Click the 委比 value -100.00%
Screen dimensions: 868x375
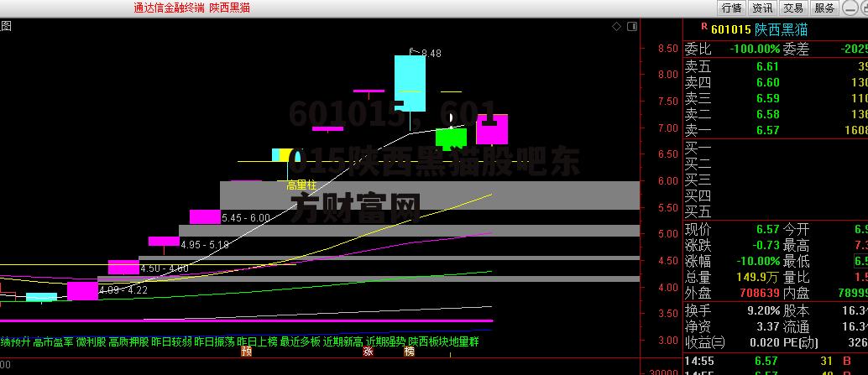point(755,49)
